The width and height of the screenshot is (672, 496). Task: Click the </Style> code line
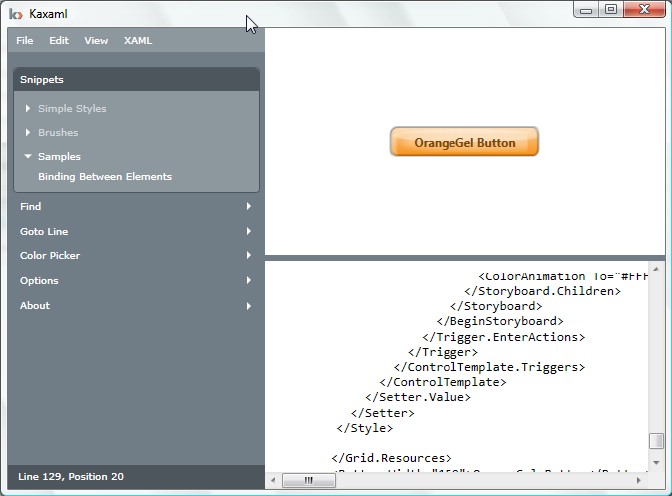pyautogui.click(x=364, y=428)
